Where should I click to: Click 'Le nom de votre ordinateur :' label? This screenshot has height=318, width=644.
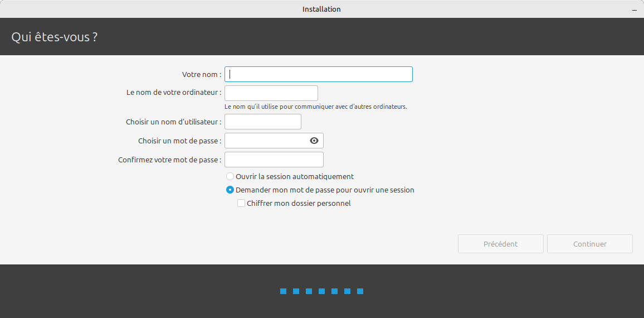(x=174, y=93)
